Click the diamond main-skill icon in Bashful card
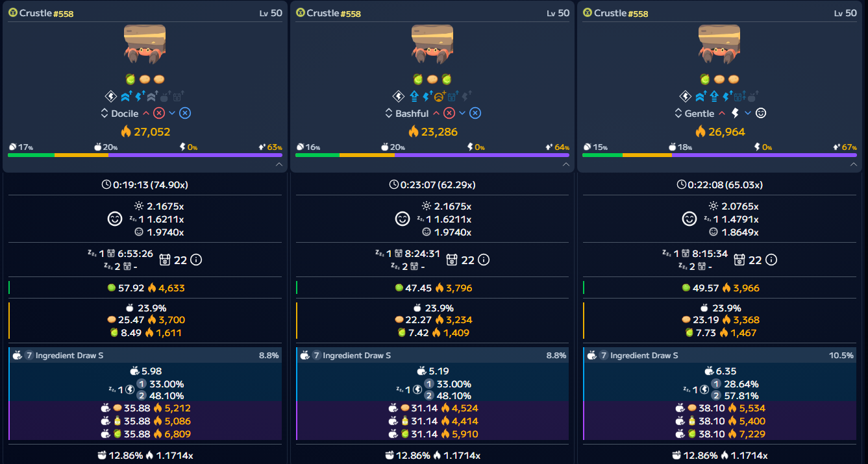The image size is (868, 464). pyautogui.click(x=398, y=97)
